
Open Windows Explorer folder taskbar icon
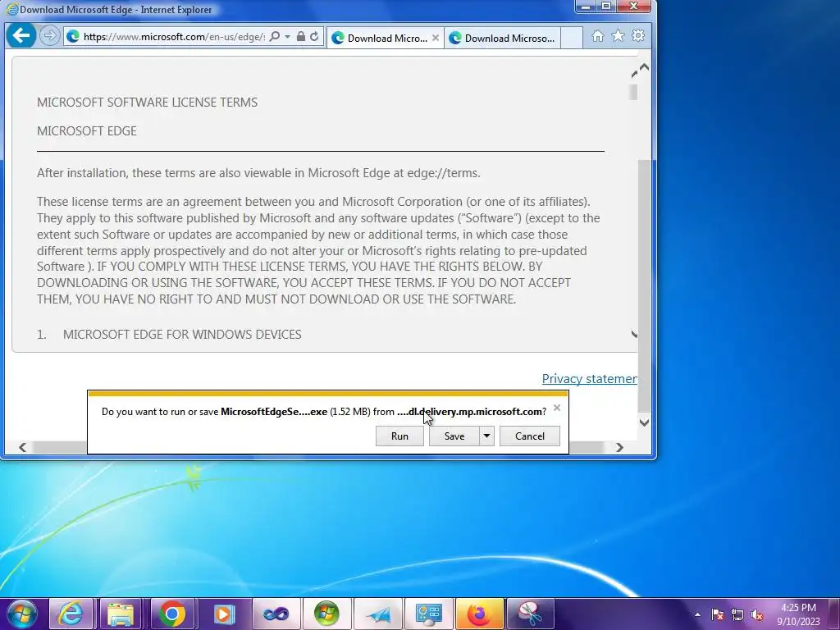pos(121,614)
